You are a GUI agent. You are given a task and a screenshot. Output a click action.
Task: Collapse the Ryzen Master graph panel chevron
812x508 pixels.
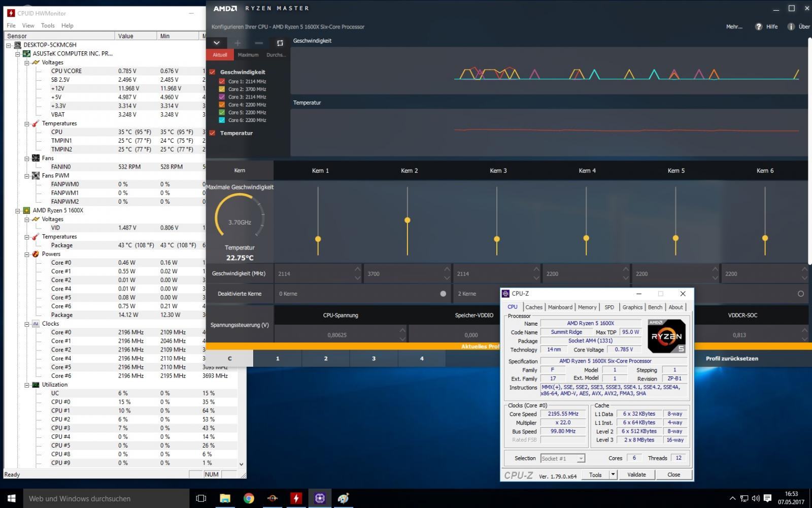217,43
